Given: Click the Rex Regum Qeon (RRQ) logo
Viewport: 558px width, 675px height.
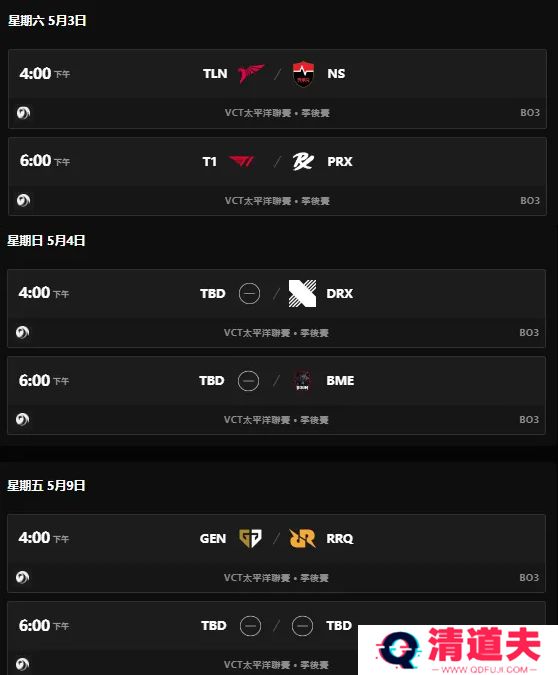Looking at the screenshot, I should (302, 539).
